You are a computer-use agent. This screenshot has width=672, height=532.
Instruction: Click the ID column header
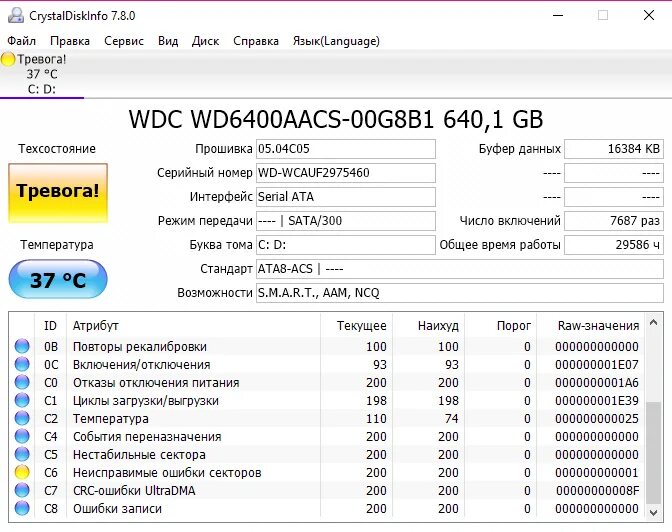tap(50, 326)
